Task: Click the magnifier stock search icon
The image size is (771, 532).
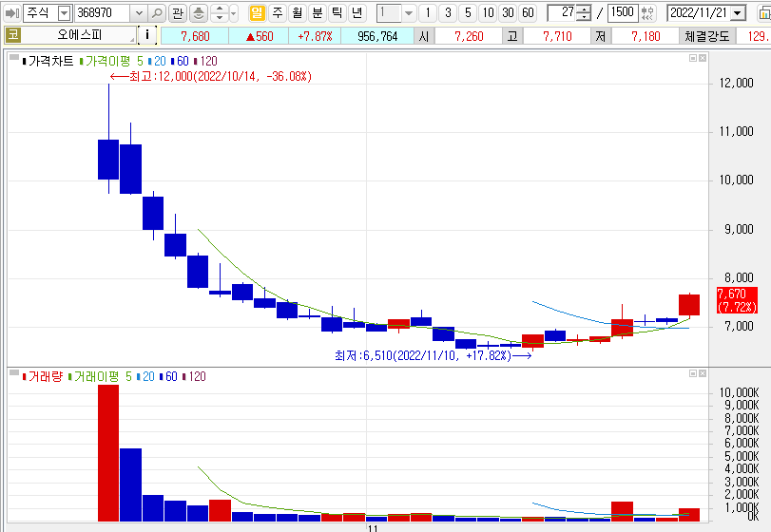Action: click(156, 13)
